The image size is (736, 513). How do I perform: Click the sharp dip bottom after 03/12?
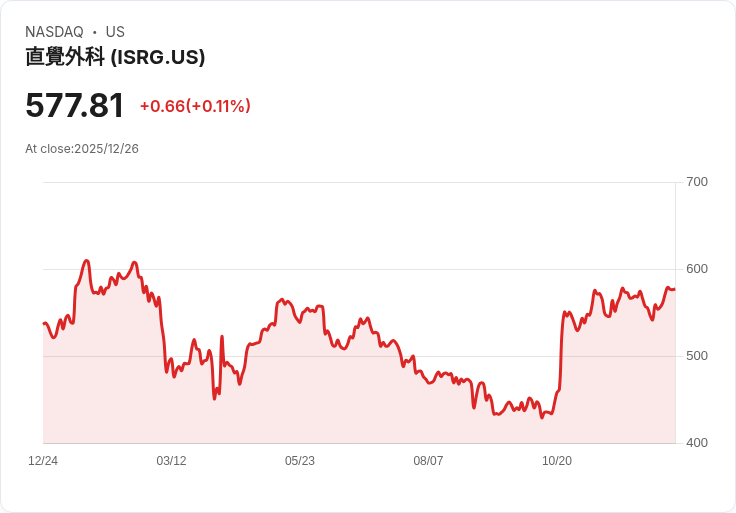[214, 398]
